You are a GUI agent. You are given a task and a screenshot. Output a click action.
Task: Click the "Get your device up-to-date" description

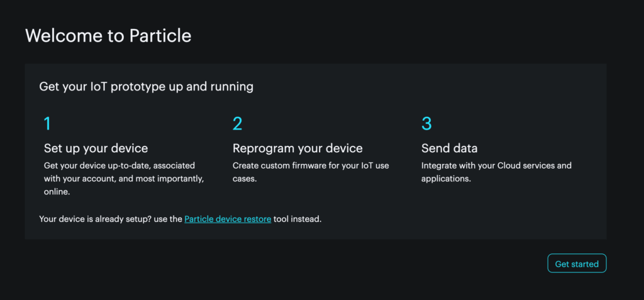coord(119,165)
